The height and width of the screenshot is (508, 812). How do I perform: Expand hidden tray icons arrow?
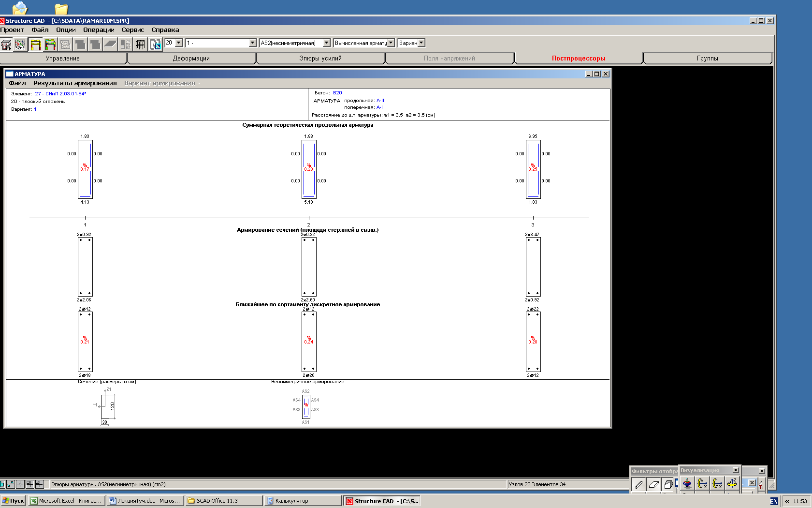(787, 501)
